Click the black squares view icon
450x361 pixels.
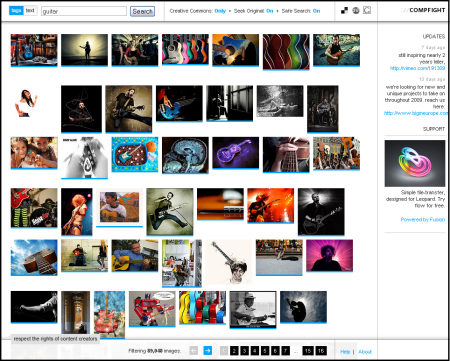click(x=344, y=11)
